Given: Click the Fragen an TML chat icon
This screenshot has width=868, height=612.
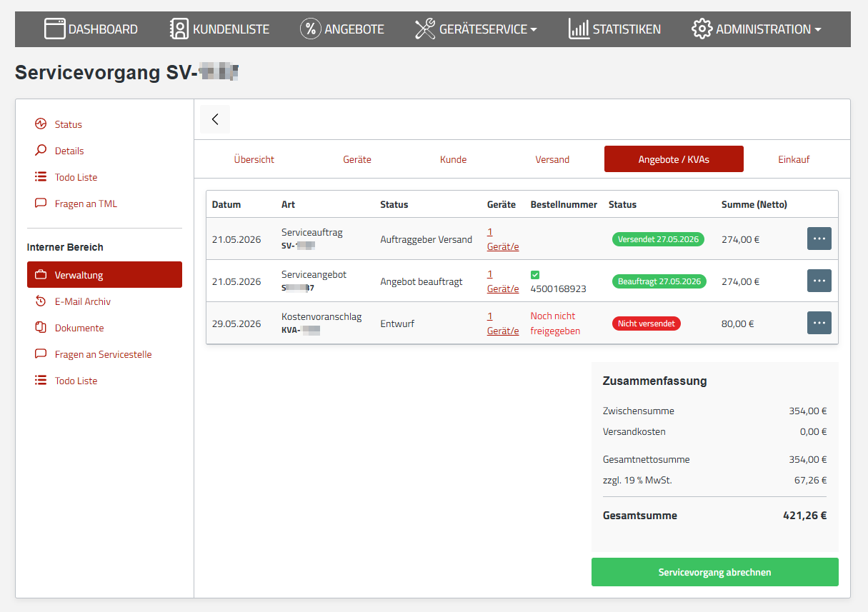Looking at the screenshot, I should click(41, 204).
